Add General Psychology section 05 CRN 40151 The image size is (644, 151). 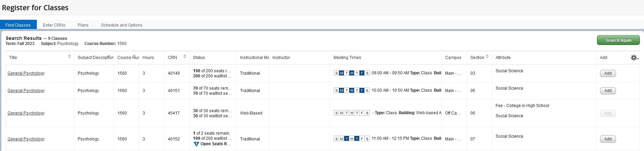point(608,91)
